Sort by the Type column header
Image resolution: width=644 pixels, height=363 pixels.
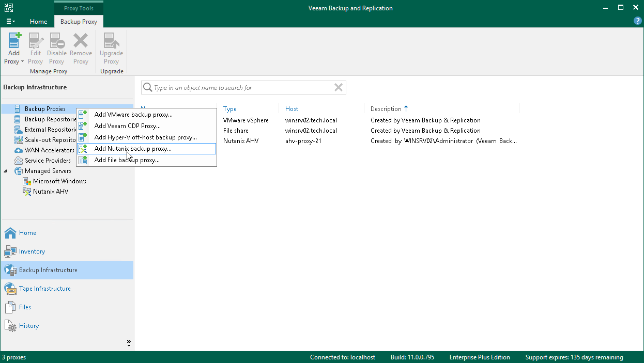coord(230,109)
